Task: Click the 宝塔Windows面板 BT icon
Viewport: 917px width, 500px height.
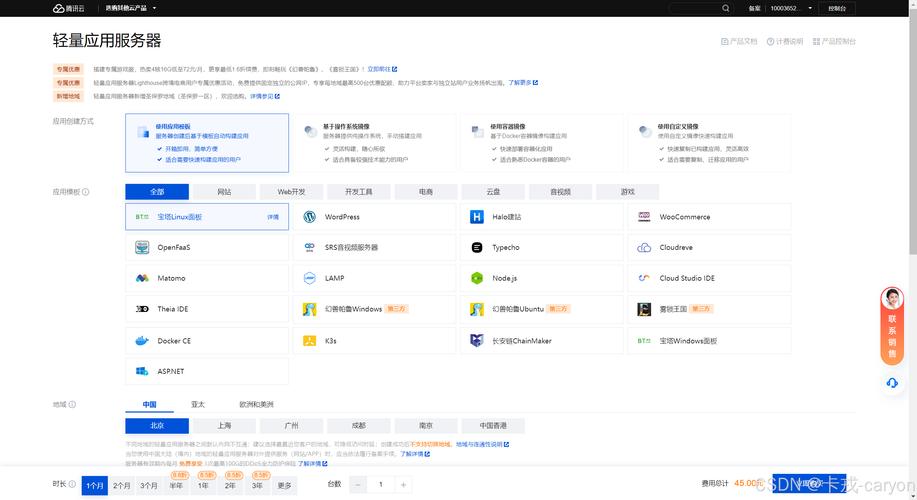Action: click(644, 341)
